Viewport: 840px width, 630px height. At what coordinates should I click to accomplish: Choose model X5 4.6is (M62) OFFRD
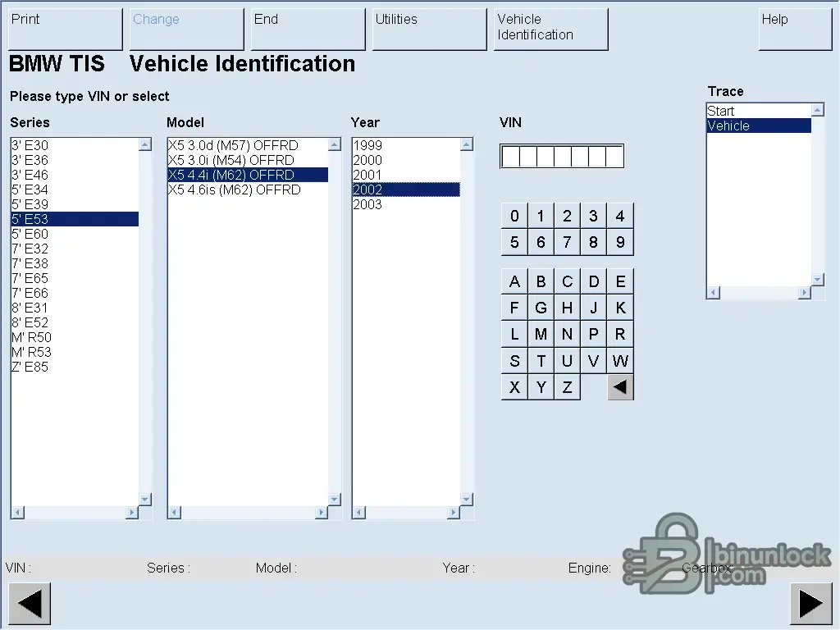point(248,189)
